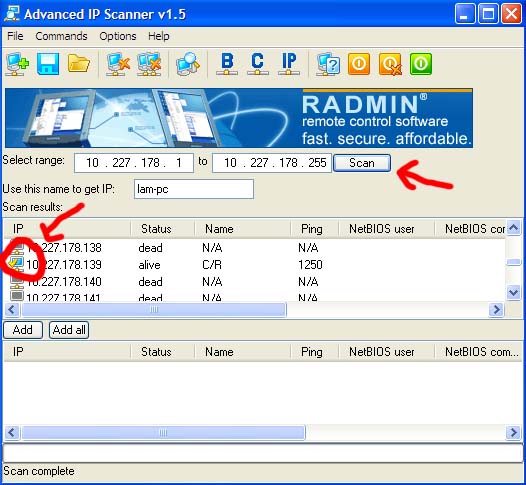Viewport: 526px width, 485px height.
Task: Select the class B subnet icon
Action: 227,64
